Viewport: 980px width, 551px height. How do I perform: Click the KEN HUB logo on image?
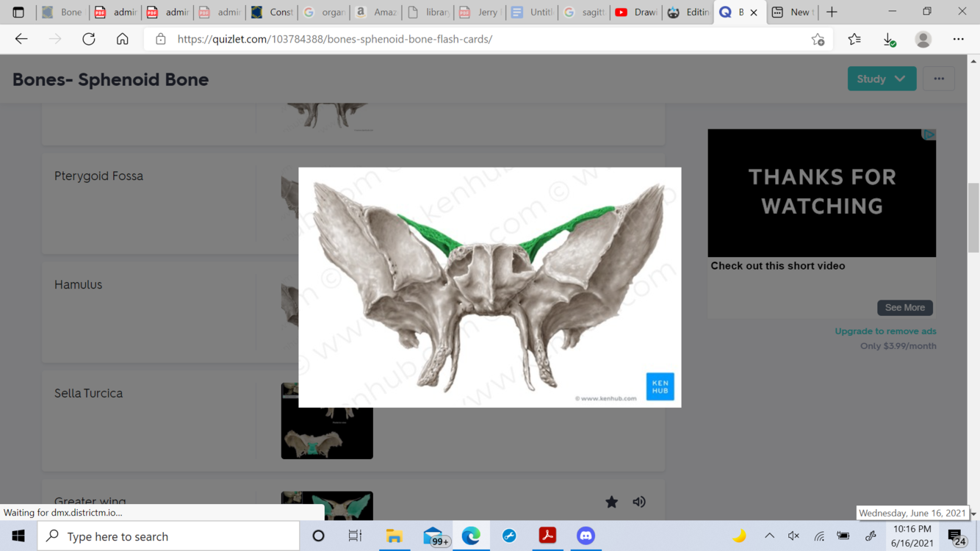(x=660, y=386)
